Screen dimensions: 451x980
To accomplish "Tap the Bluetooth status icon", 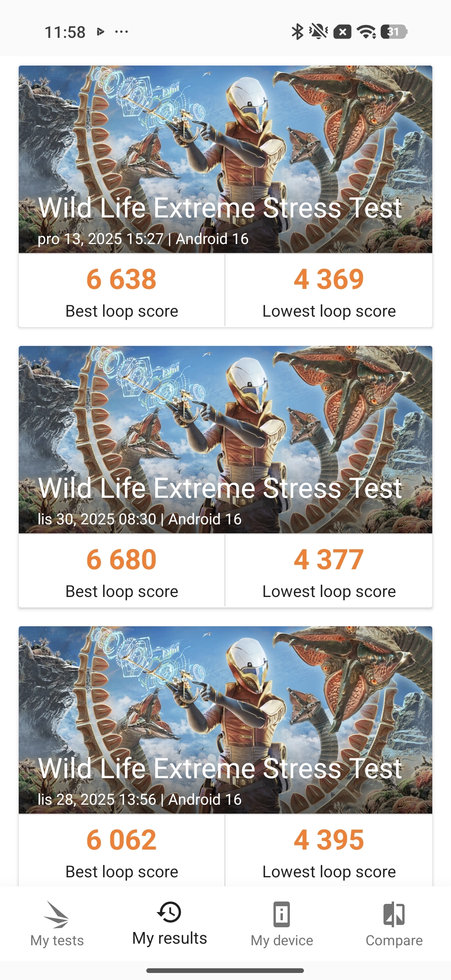I will [x=298, y=32].
